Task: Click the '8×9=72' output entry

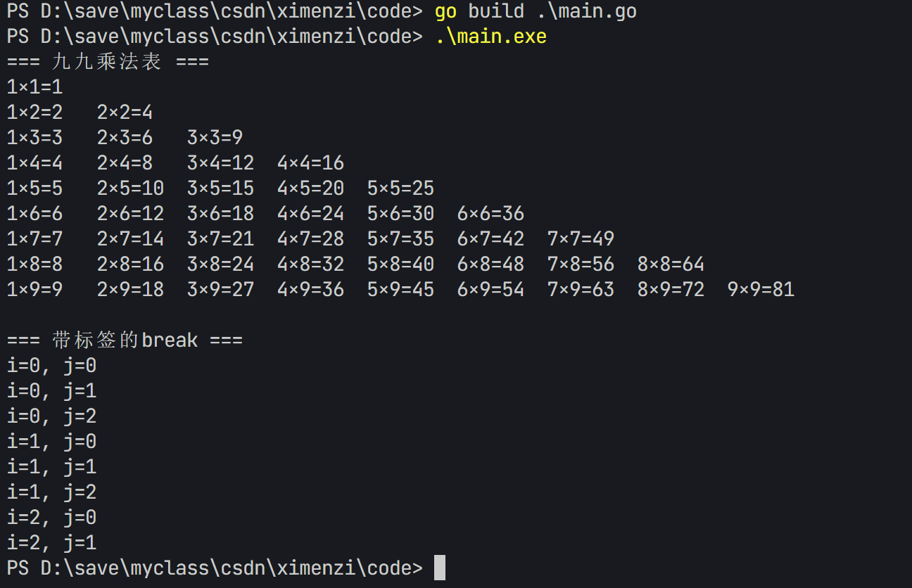Action: [x=671, y=290]
